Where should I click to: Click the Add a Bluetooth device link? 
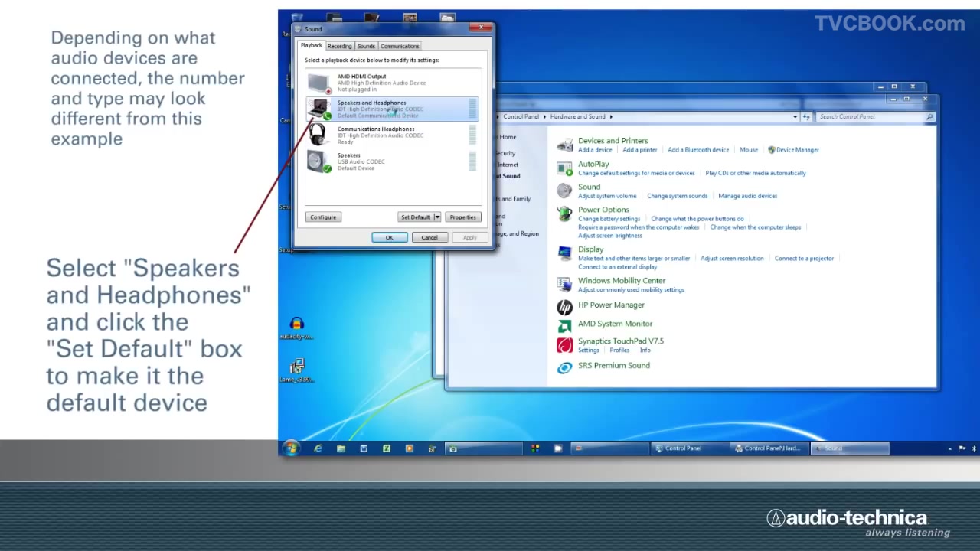pos(698,150)
